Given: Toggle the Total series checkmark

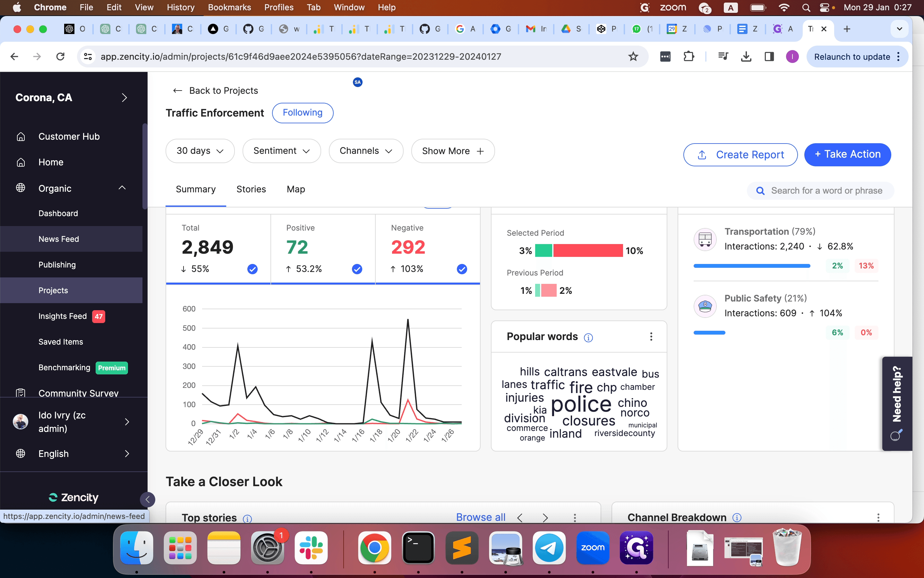Looking at the screenshot, I should [252, 269].
